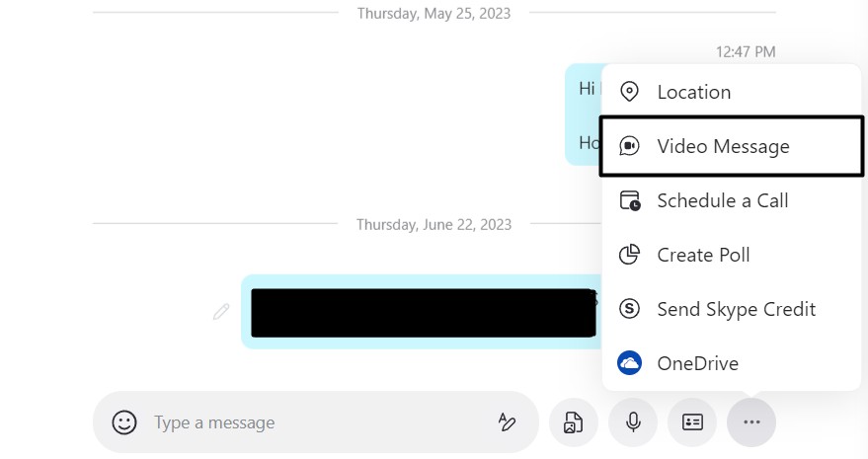This screenshot has height=459, width=868.
Task: Click the pie chart poll icon
Action: (629, 255)
